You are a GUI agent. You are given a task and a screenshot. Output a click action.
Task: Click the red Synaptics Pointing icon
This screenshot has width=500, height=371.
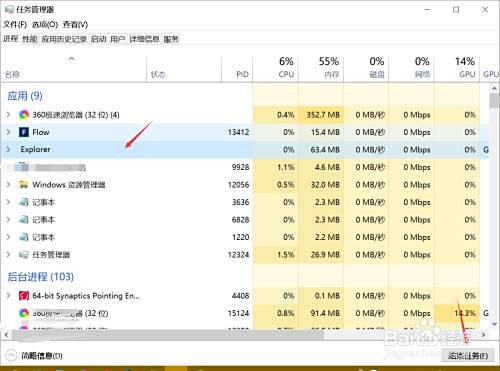point(24,296)
